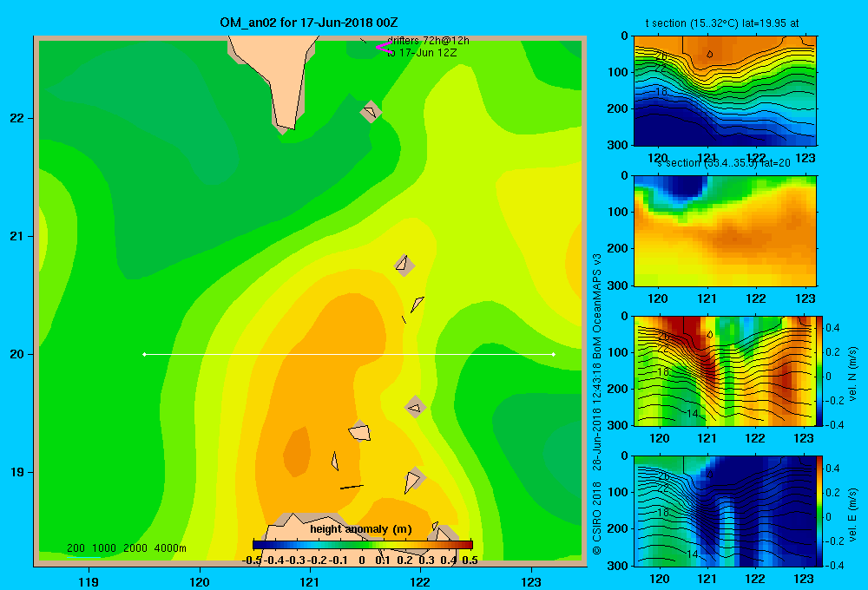Click the vel. E color scale bar

(x=820, y=510)
